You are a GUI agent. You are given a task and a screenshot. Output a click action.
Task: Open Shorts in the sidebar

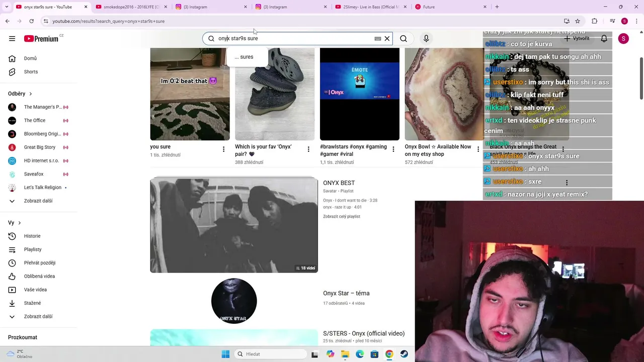(x=38, y=72)
